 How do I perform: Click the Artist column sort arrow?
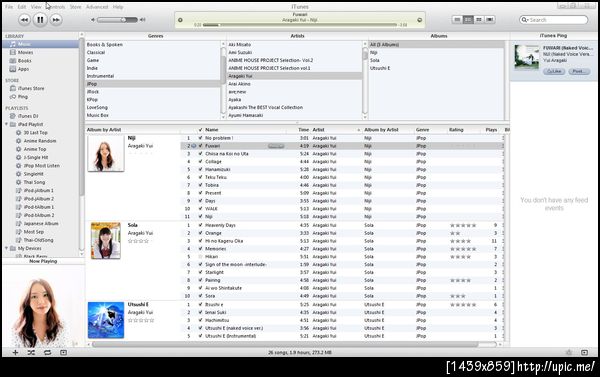pyautogui.click(x=359, y=130)
